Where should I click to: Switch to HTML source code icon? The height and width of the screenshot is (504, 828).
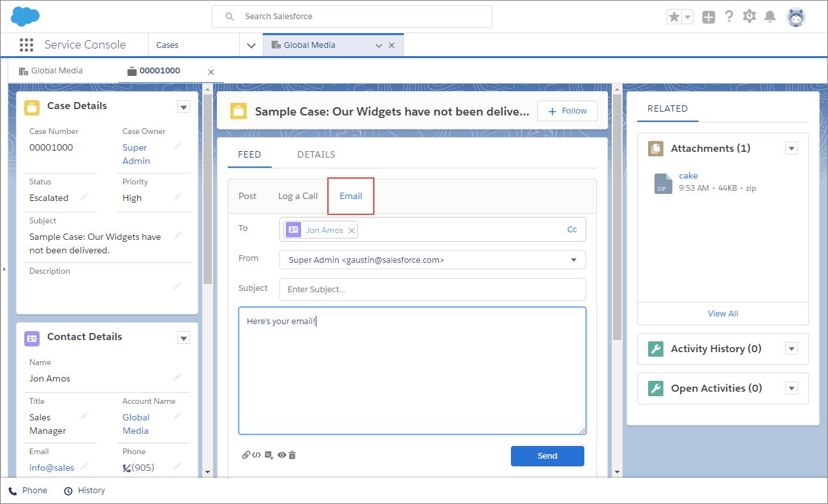pos(256,455)
